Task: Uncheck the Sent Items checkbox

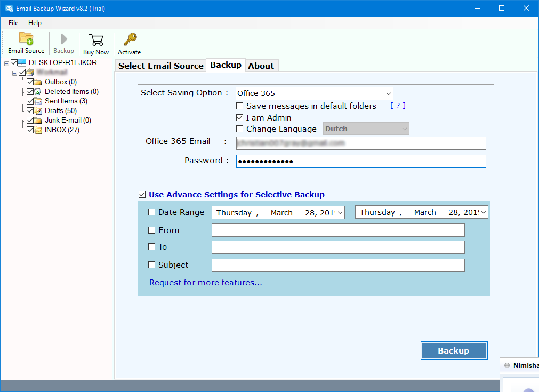Action: click(x=30, y=101)
